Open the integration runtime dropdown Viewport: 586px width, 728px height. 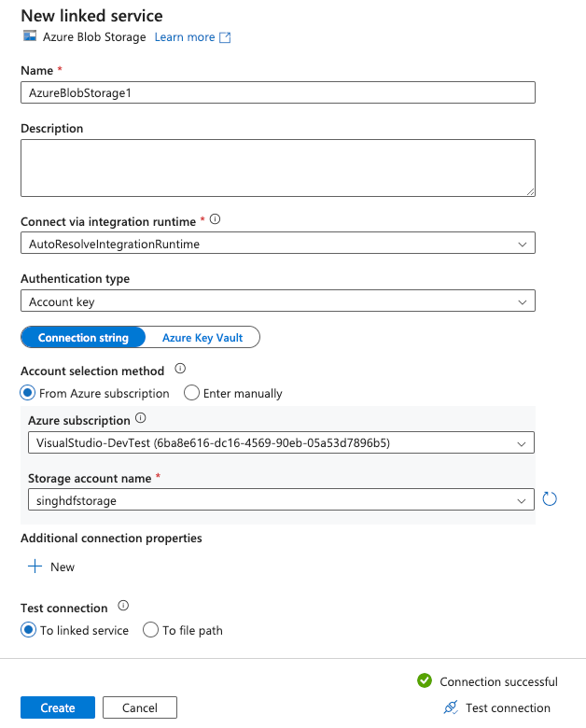(x=277, y=245)
